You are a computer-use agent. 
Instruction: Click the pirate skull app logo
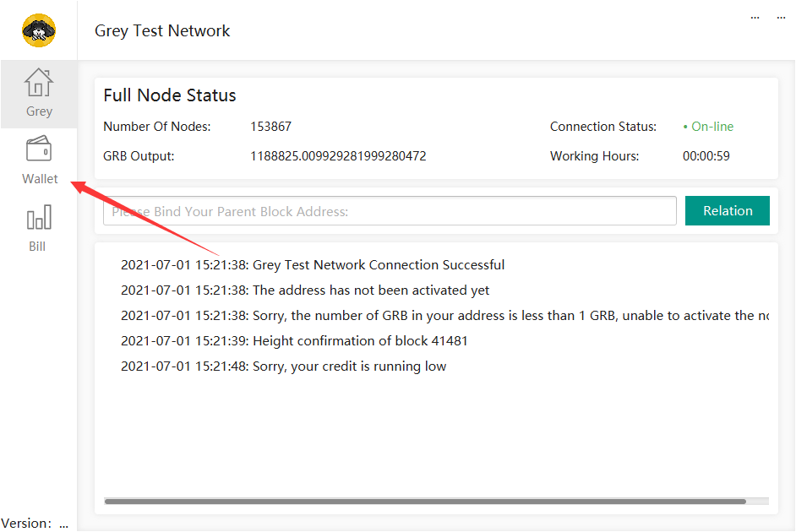point(39,31)
